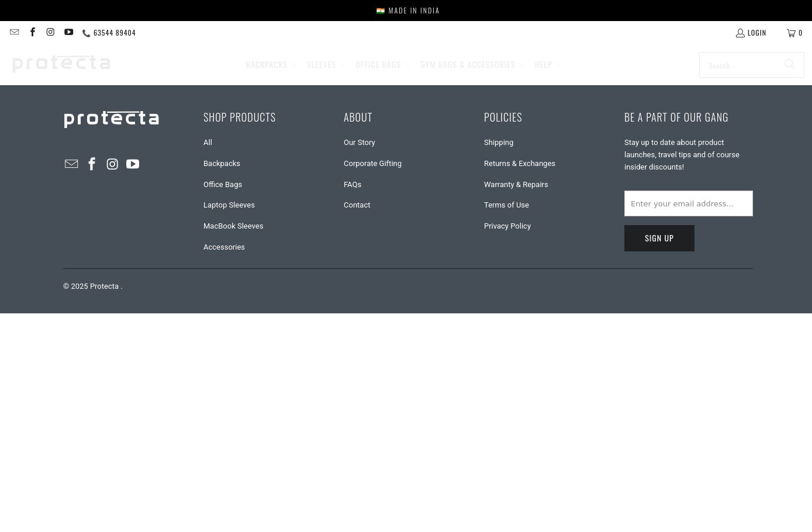Click the footer Instagram icon
Viewport: 812px width, 532px height.
click(112, 164)
